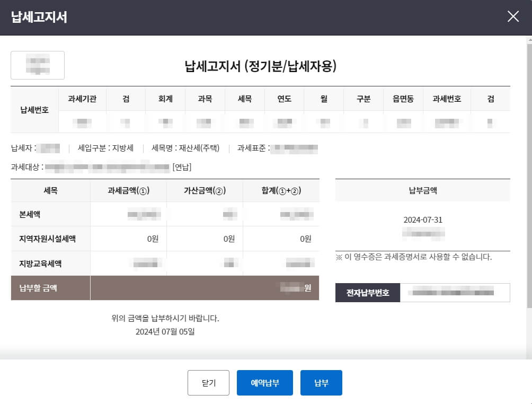The image size is (532, 404).
Task: Click the 읍면동 column header
Action: [403, 99]
